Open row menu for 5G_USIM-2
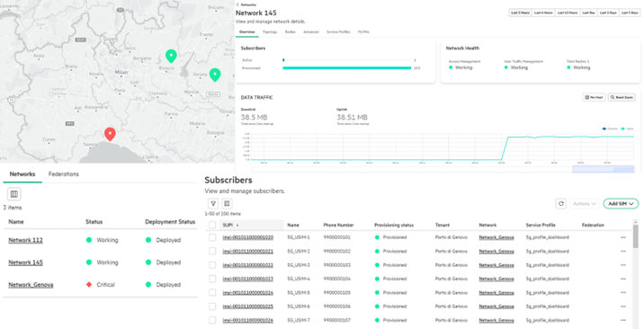644x329 pixels. (x=623, y=251)
